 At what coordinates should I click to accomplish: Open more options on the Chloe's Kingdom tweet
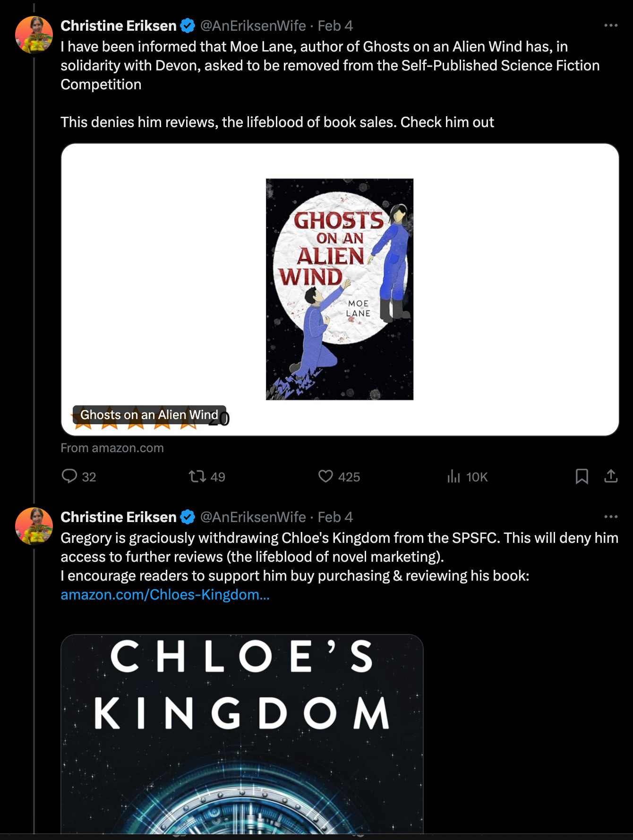611,517
